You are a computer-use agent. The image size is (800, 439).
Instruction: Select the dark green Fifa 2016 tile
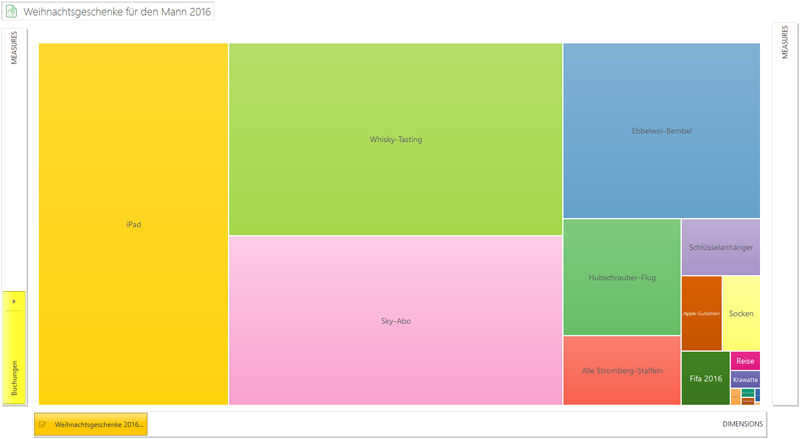point(706,378)
